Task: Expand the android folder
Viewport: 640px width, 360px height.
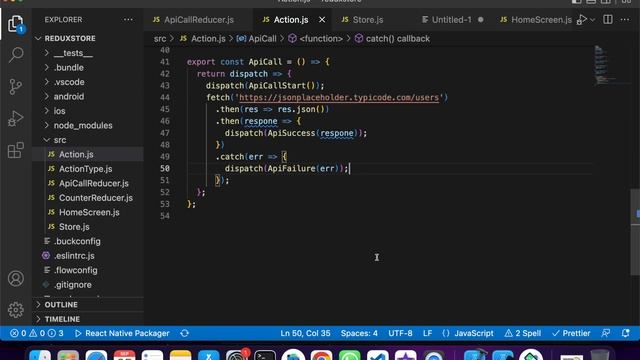Action: [x=69, y=96]
